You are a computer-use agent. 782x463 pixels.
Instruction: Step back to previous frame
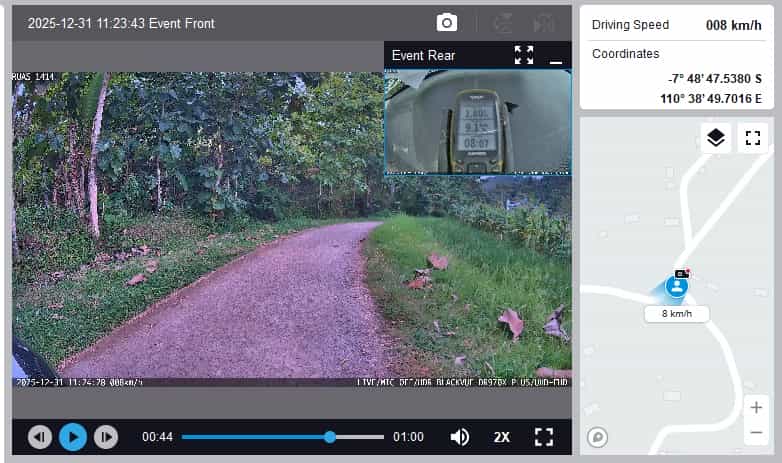pos(40,437)
